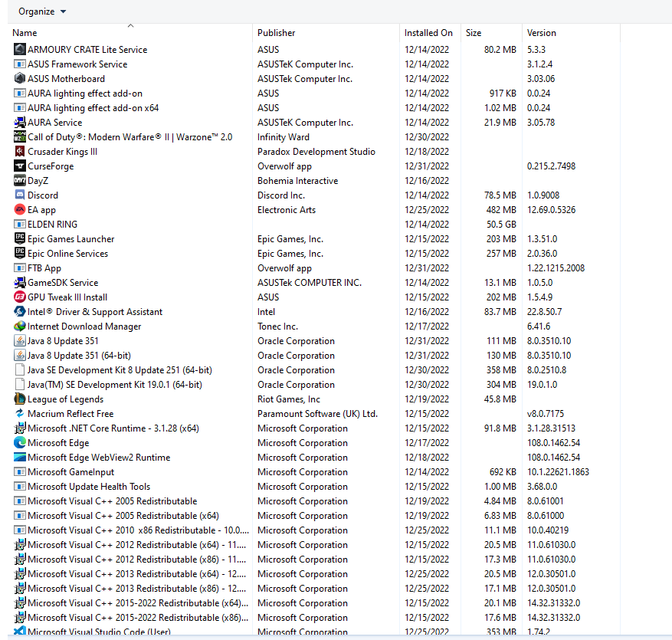Click the EA app icon

click(20, 209)
